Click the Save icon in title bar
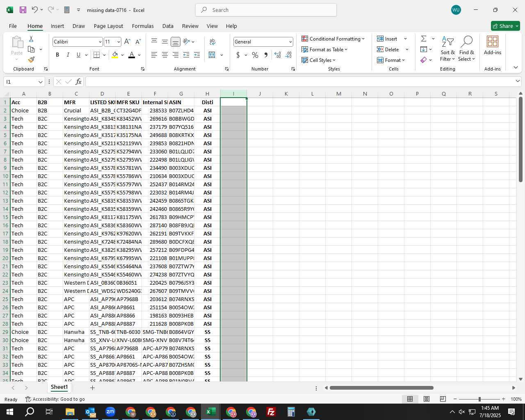This screenshot has width=525, height=420. pyautogui.click(x=23, y=10)
